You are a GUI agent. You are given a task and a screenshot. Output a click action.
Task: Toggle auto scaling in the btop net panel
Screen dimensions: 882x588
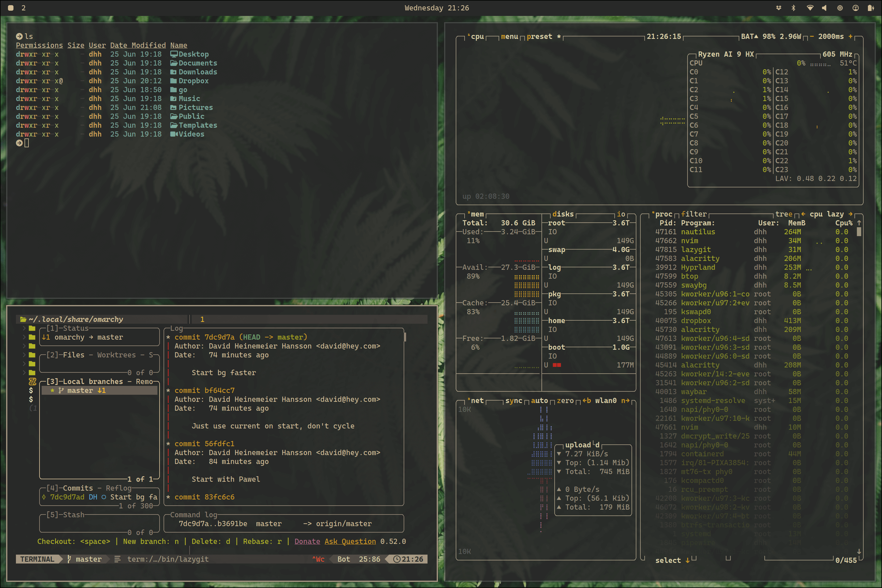539,400
